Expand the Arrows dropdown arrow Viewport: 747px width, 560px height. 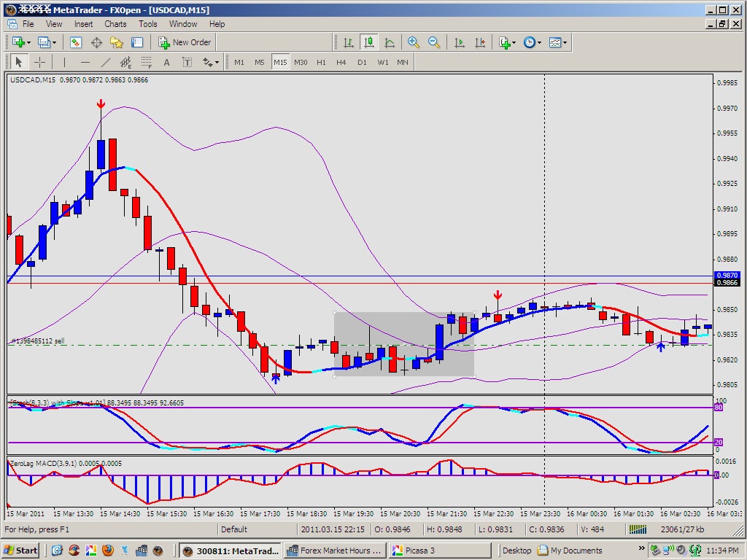[217, 63]
